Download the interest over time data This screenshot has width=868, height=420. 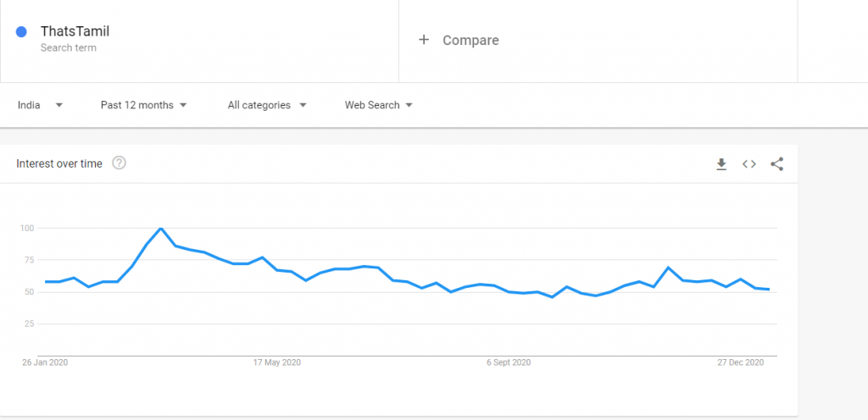click(x=721, y=164)
